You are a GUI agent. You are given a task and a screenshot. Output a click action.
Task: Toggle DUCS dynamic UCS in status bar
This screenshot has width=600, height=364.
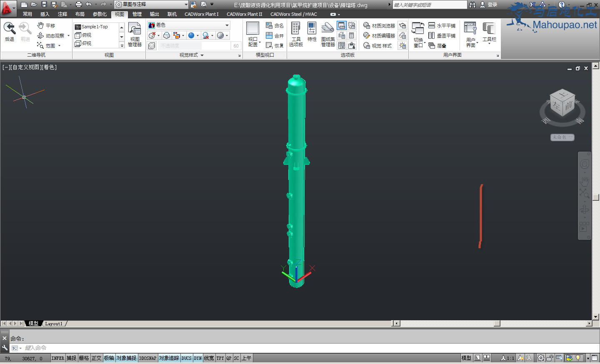pos(186,358)
